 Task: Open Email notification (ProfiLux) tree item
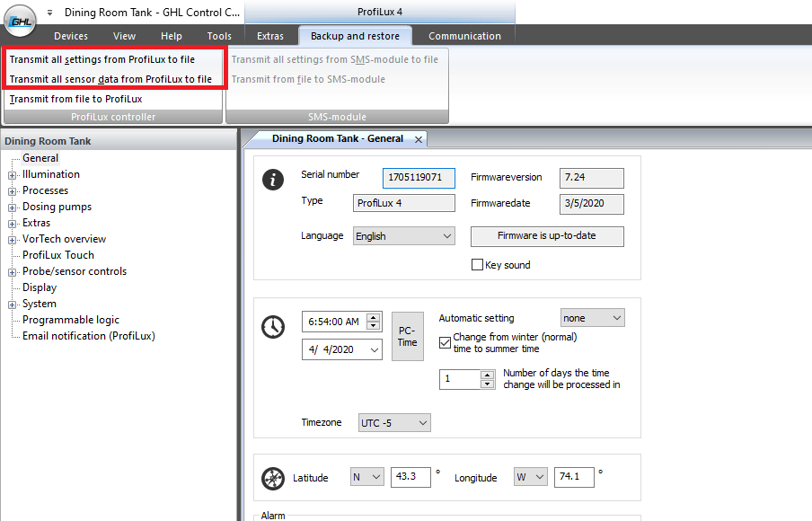tap(89, 336)
